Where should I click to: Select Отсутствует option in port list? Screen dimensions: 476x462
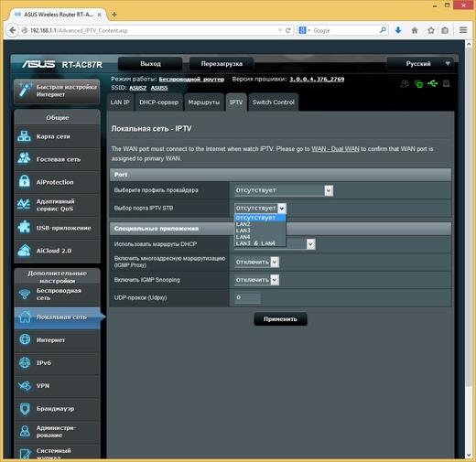[x=260, y=218]
